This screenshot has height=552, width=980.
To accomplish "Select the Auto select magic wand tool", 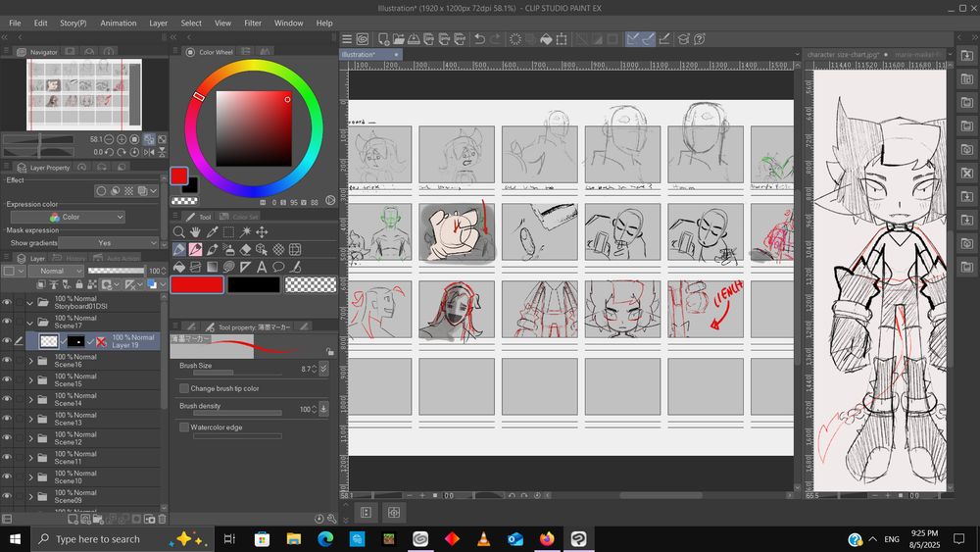I will [245, 232].
